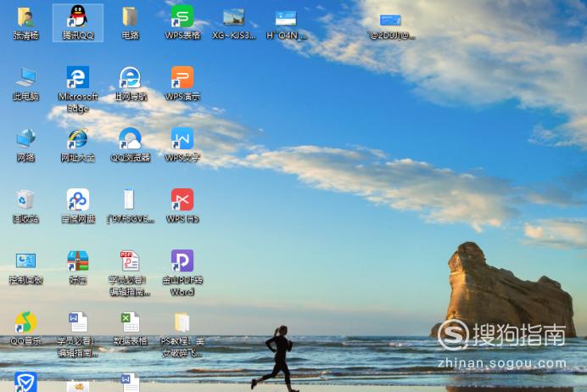Launch the WPS表格 shortcut
The height and width of the screenshot is (392, 587).
(x=182, y=17)
